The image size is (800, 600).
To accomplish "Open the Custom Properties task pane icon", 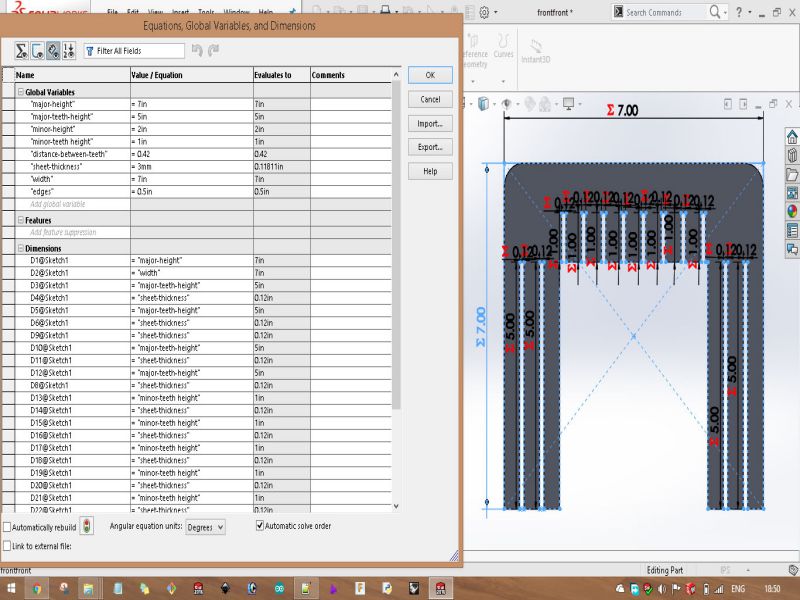I will coord(792,230).
